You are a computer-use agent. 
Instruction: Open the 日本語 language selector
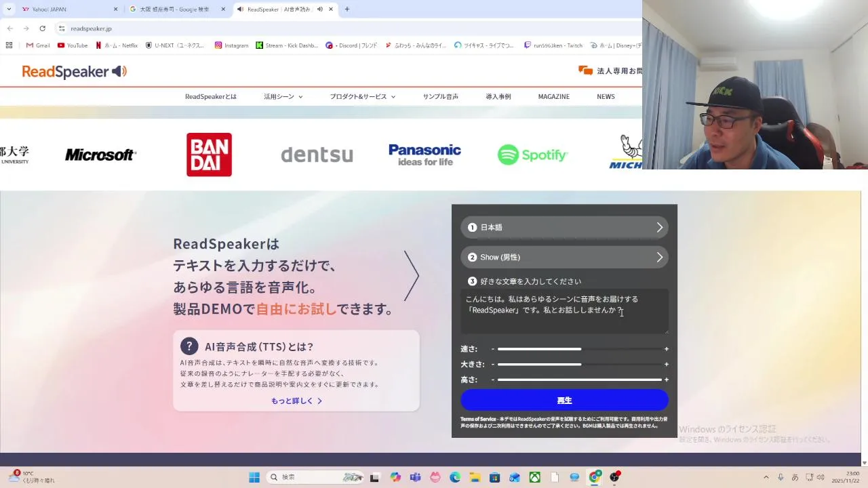[x=564, y=228]
